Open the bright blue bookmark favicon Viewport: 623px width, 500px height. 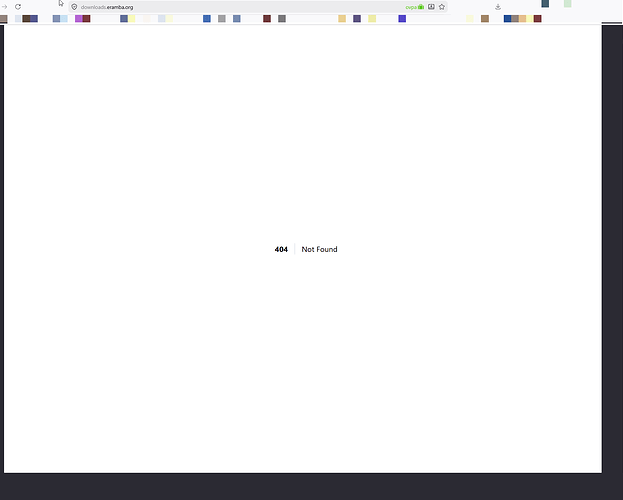pyautogui.click(x=207, y=19)
